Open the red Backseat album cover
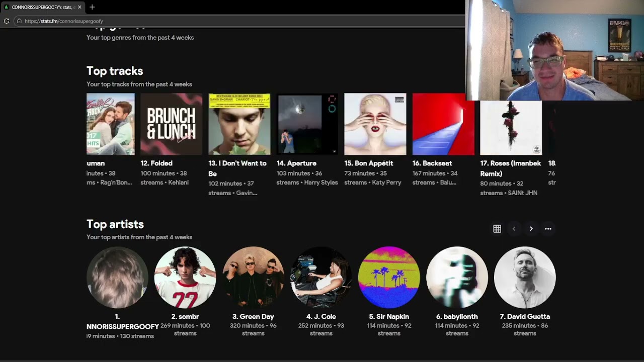 click(443, 124)
